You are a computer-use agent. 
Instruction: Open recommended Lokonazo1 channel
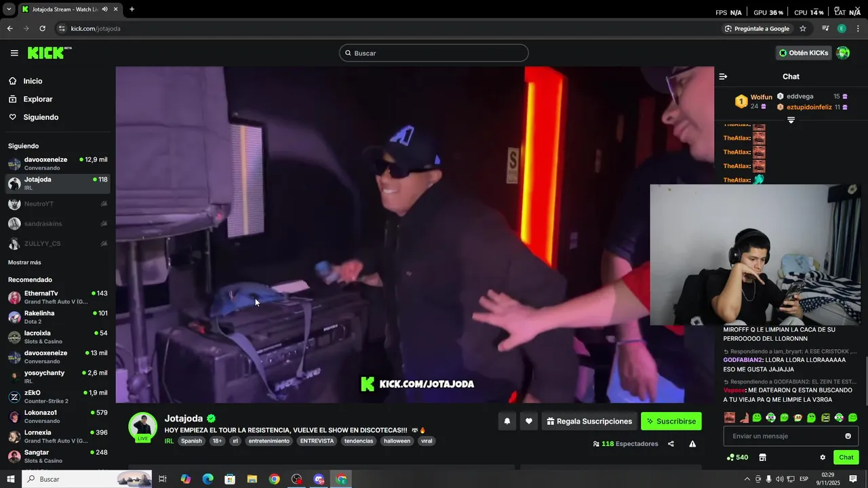pos(58,416)
